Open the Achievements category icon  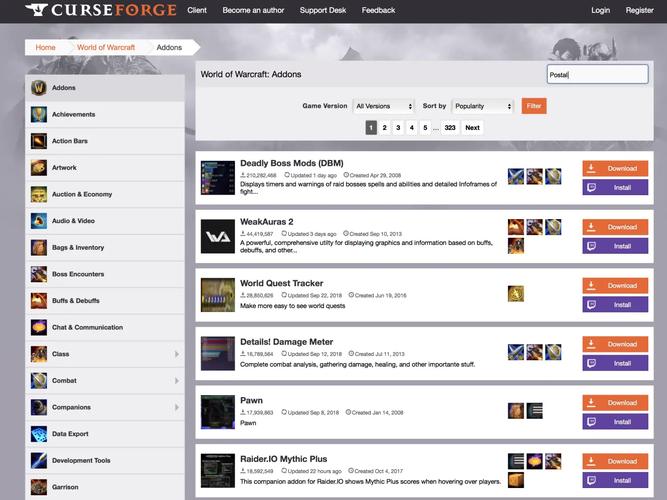point(39,114)
